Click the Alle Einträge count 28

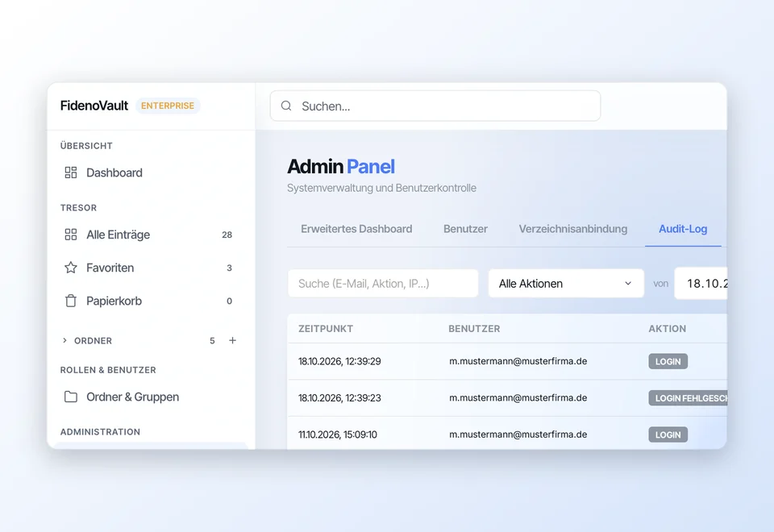pos(227,235)
